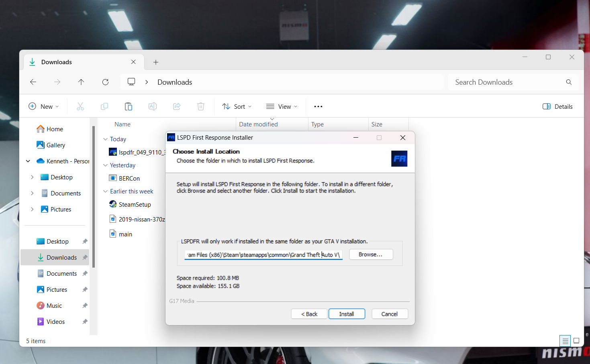Click the Install button in the installer
The width and height of the screenshot is (590, 364).
[346, 314]
